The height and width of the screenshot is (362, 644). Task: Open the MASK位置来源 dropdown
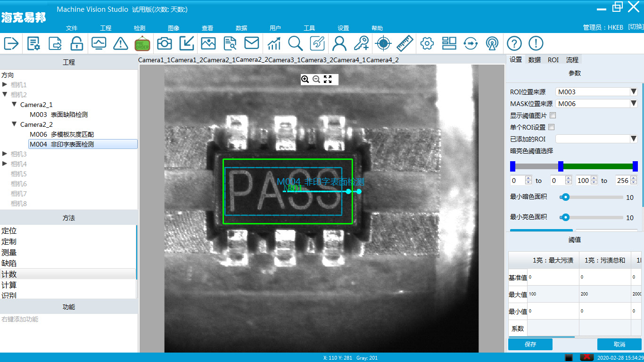click(634, 104)
